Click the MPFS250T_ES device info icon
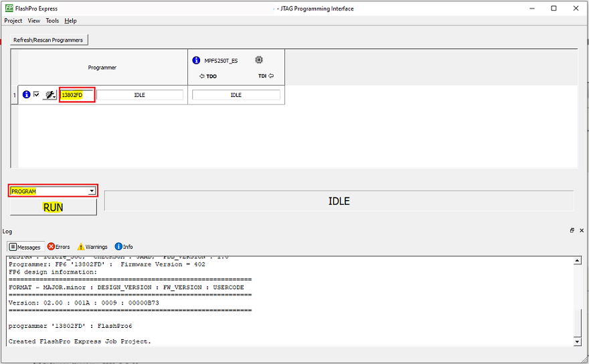Image resolution: width=589 pixels, height=364 pixels. [x=196, y=60]
